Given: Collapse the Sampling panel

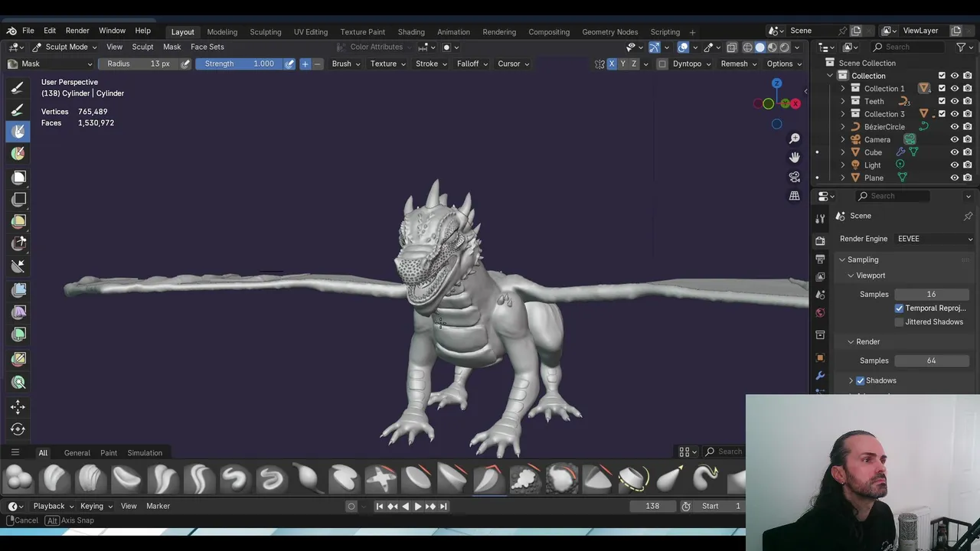Looking at the screenshot, I should 842,259.
